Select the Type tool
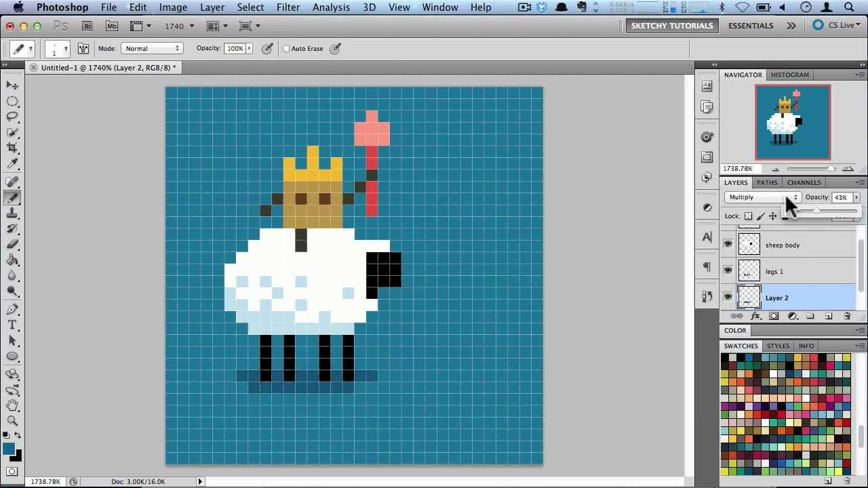 tap(12, 325)
